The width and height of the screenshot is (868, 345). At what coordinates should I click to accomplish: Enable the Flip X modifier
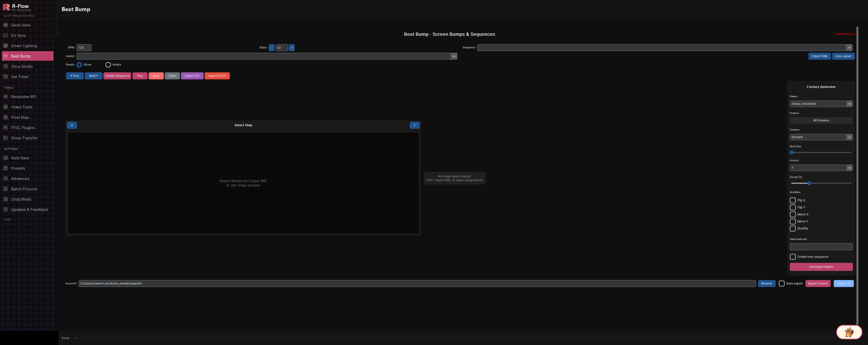click(793, 200)
